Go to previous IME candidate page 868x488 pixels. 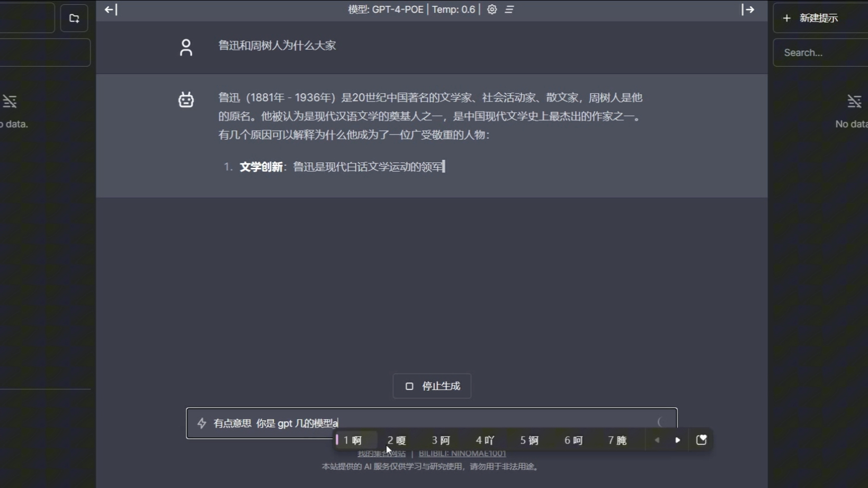pos(657,440)
